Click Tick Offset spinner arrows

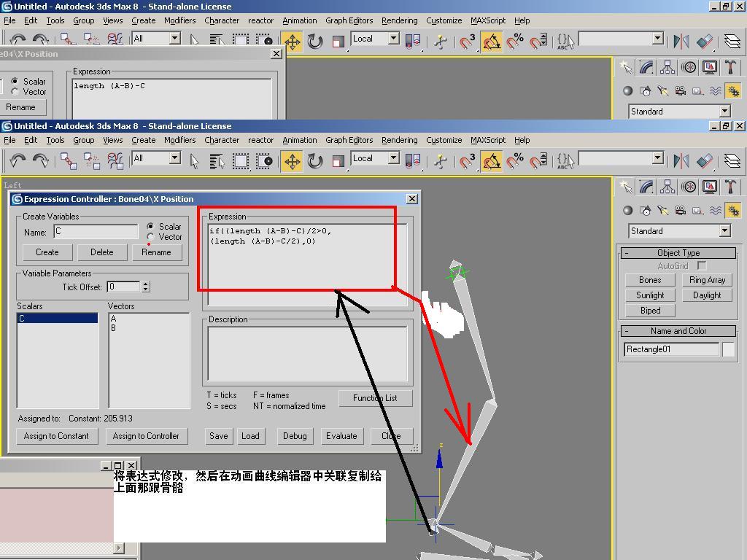pyautogui.click(x=146, y=287)
